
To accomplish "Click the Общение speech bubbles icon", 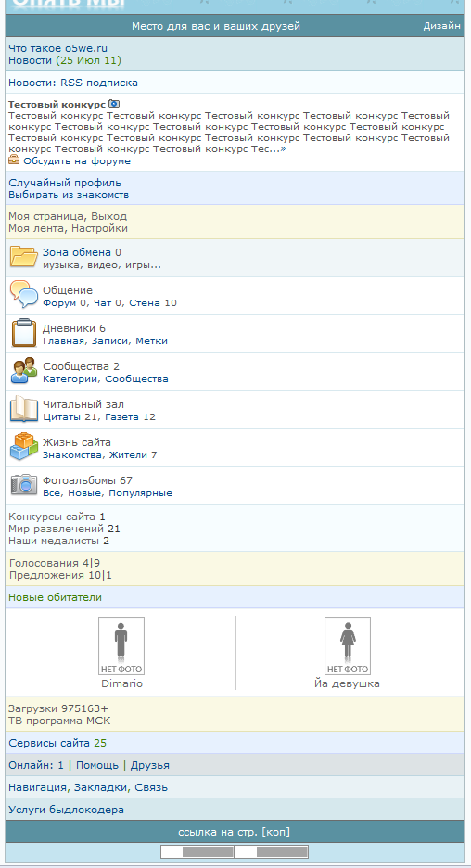I will coord(24,295).
